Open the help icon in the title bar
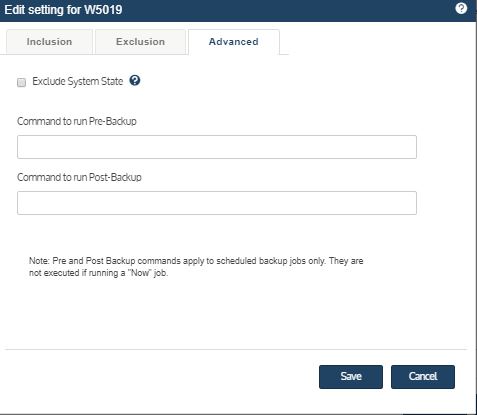Screen dimensions: 477x415 point(461,8)
